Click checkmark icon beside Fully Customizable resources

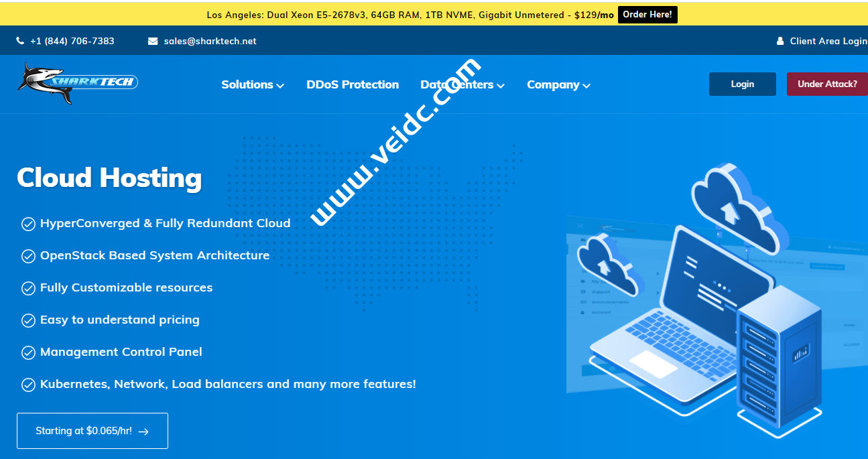pos(28,288)
